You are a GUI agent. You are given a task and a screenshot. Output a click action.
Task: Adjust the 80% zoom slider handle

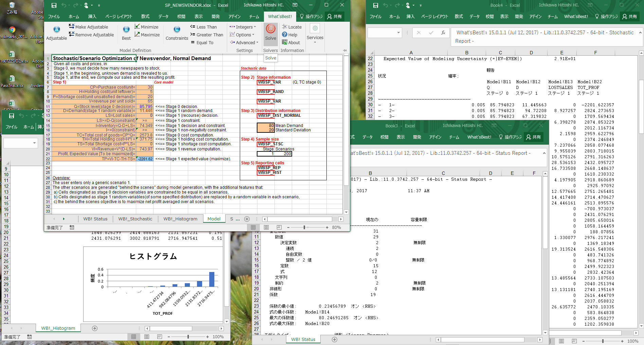coord(304,228)
